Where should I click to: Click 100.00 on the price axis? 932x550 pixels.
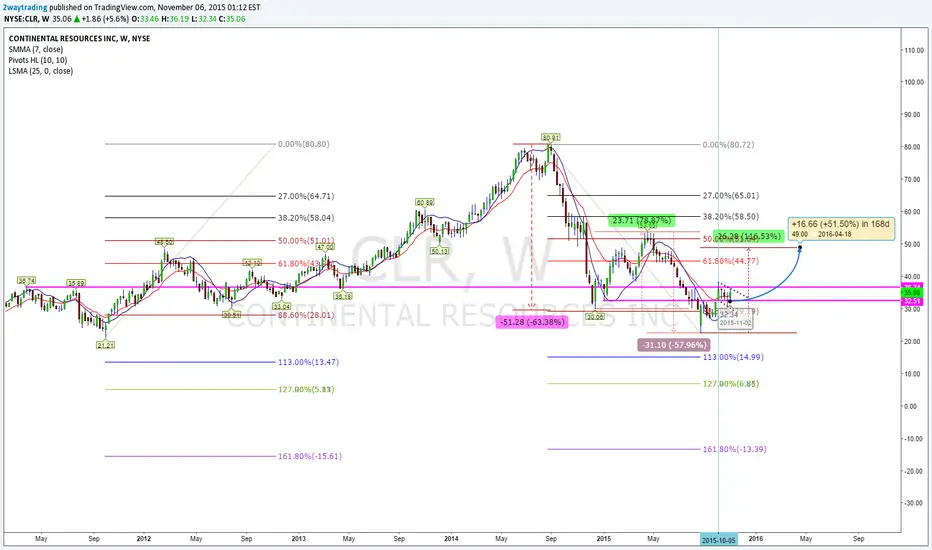click(914, 82)
